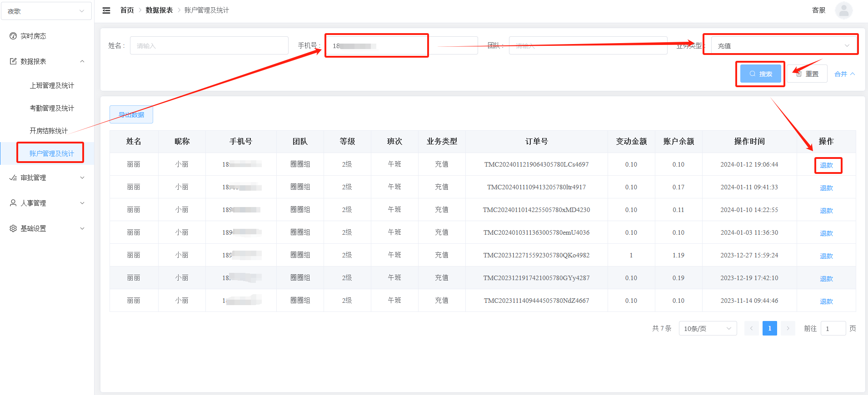Expand the 基础设置 menu chevron
868x395 pixels.
coord(82,228)
